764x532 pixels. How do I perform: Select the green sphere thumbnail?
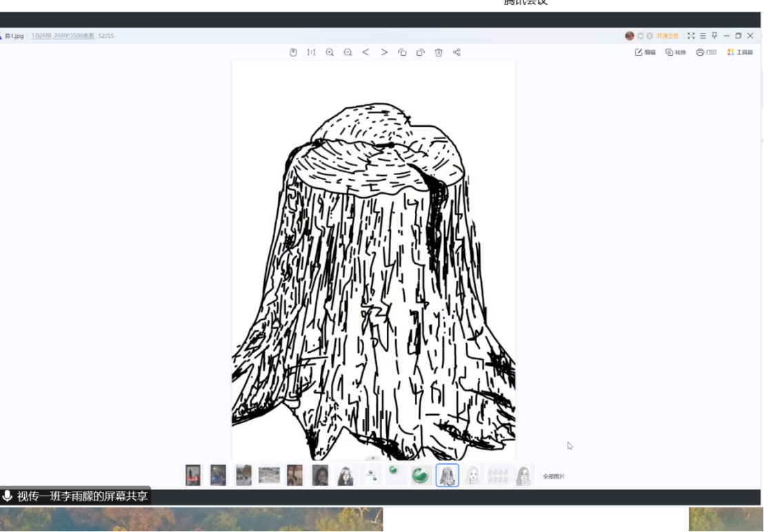(421, 475)
